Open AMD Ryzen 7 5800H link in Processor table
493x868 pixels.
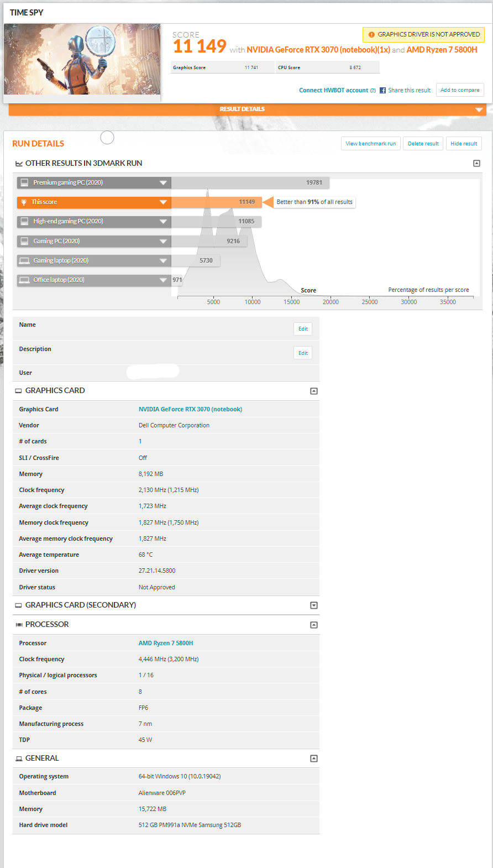(166, 643)
